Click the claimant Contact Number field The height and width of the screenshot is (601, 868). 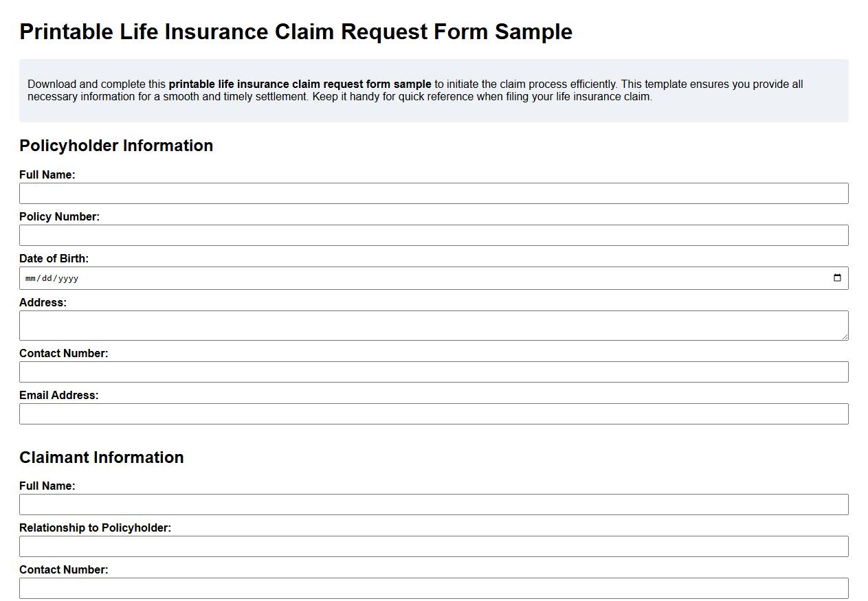[433, 588]
